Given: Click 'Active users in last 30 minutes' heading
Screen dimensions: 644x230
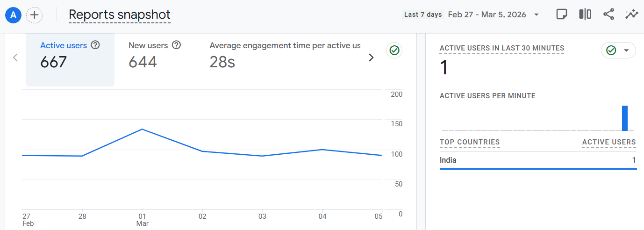Looking at the screenshot, I should coord(501,48).
